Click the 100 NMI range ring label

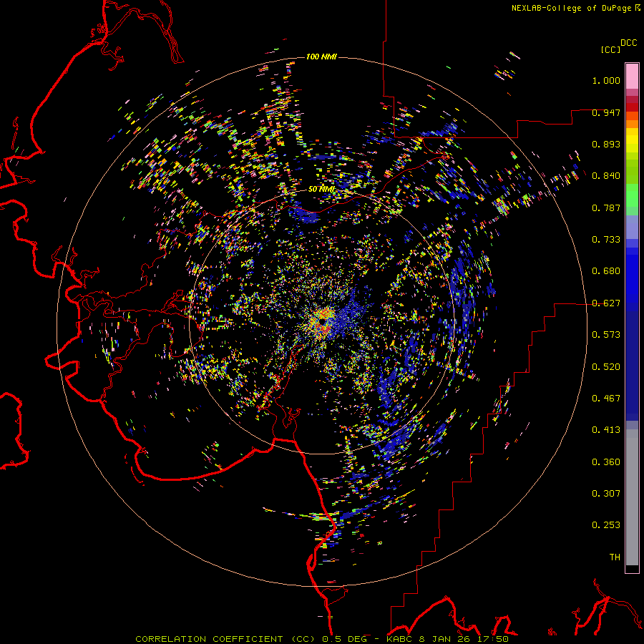(x=321, y=57)
